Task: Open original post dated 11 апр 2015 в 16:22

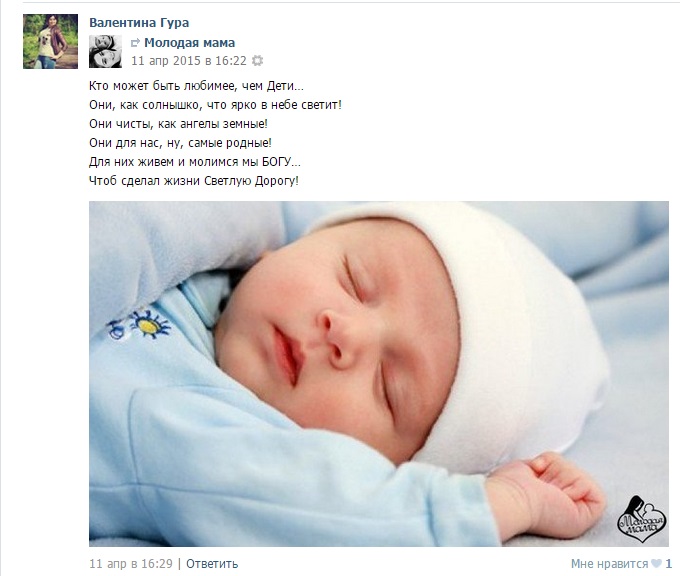Action: (x=189, y=61)
